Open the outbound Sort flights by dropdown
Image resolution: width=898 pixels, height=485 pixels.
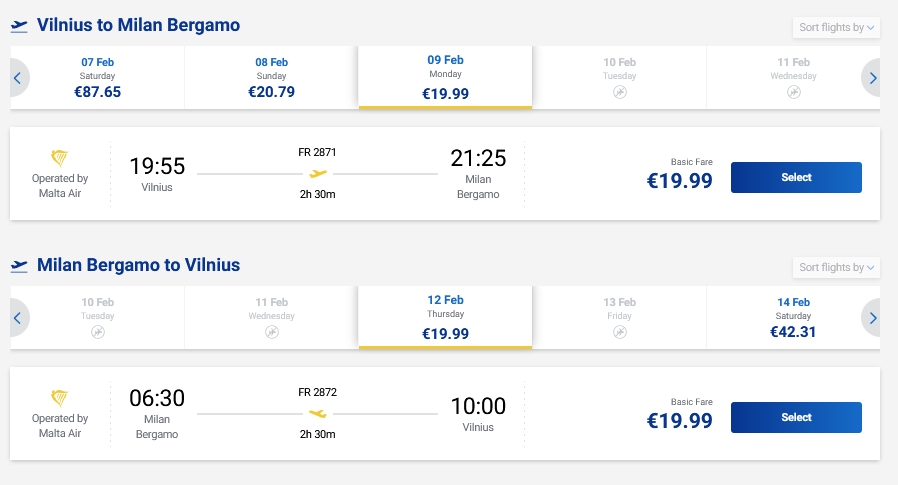point(836,27)
